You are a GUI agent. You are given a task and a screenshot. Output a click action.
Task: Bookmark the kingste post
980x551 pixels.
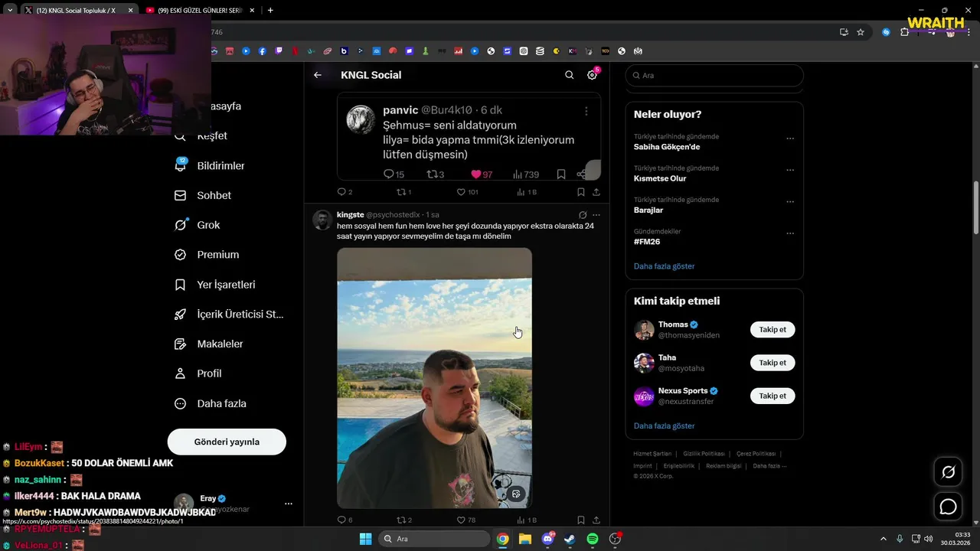point(581,520)
